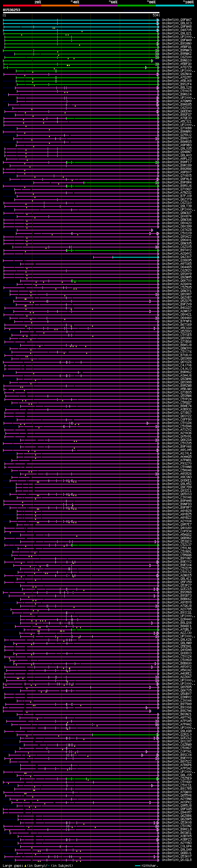197x868 pixels.
Task: Click hit UniRef100_B9NGI0
Action: (177, 60)
